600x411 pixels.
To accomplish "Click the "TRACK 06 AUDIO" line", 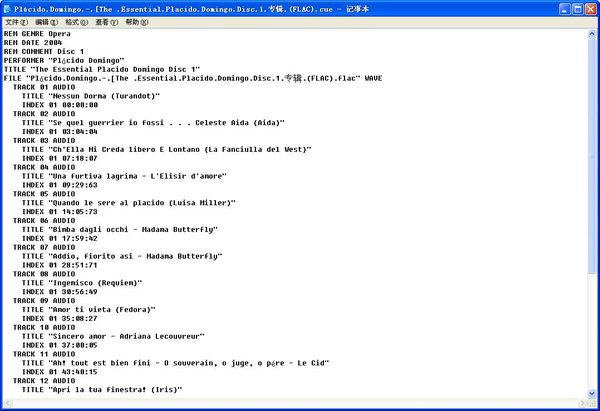I will click(44, 220).
